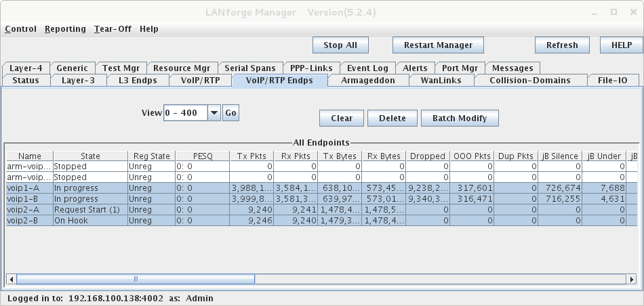Click the OOO Pkts column header
Screen dimensions: 644x306
point(472,156)
